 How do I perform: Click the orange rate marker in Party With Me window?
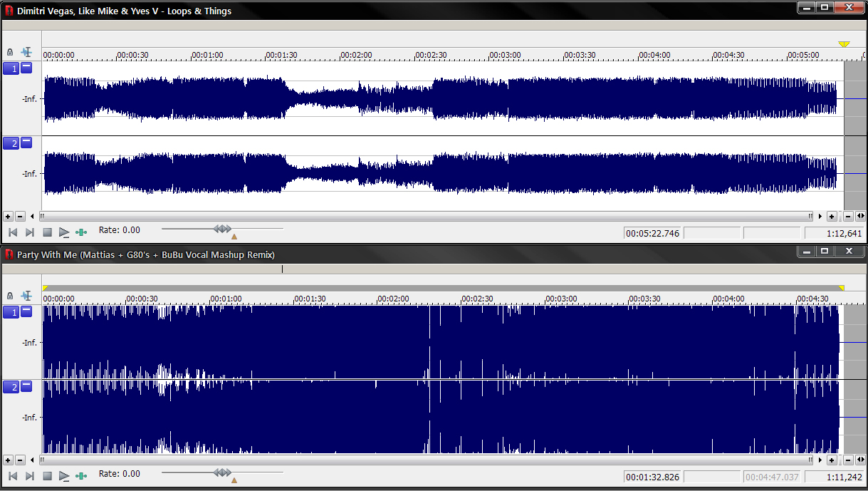[234, 480]
